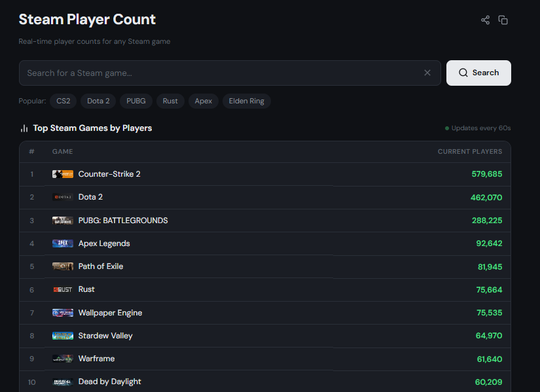Viewport: 540px width, 392px height.
Task: Click the Top Steam Games by Players heading
Action: [x=92, y=128]
